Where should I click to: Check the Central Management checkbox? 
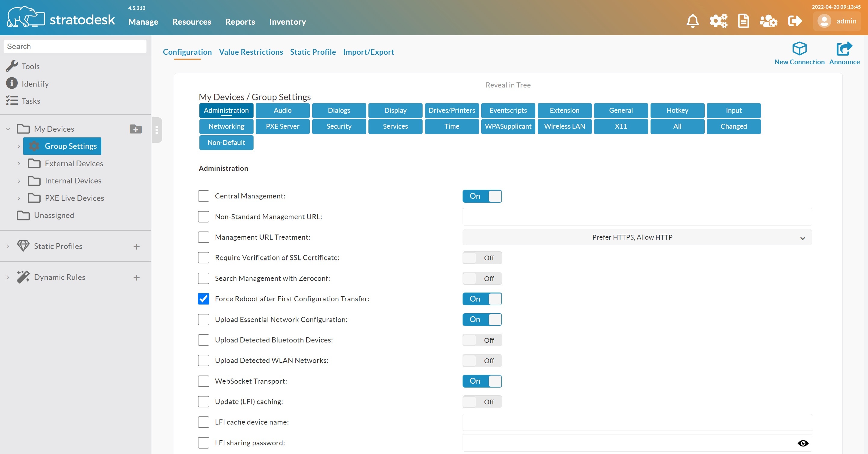pyautogui.click(x=204, y=196)
